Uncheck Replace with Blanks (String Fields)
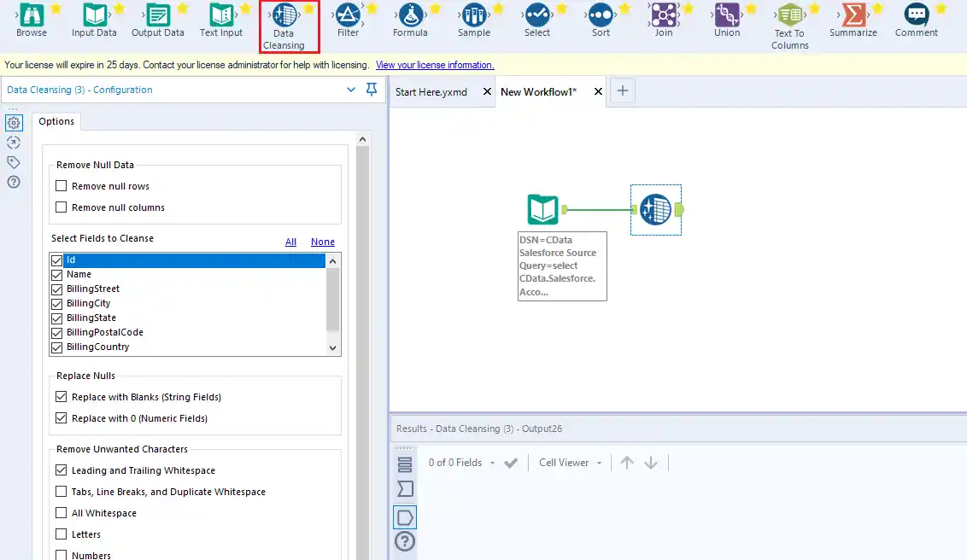967x560 pixels. 61,397
